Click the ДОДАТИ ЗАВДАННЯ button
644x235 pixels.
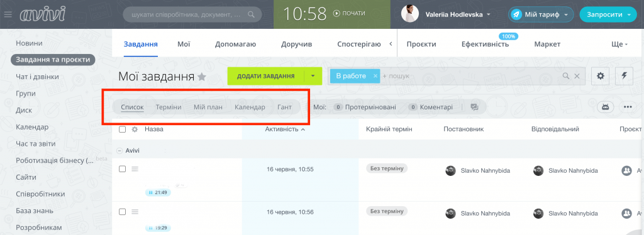[266, 76]
